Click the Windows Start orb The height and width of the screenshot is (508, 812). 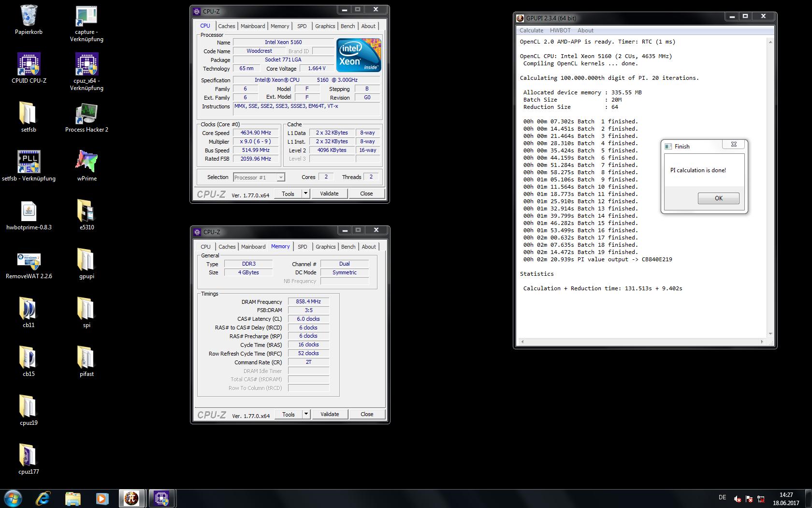13,498
